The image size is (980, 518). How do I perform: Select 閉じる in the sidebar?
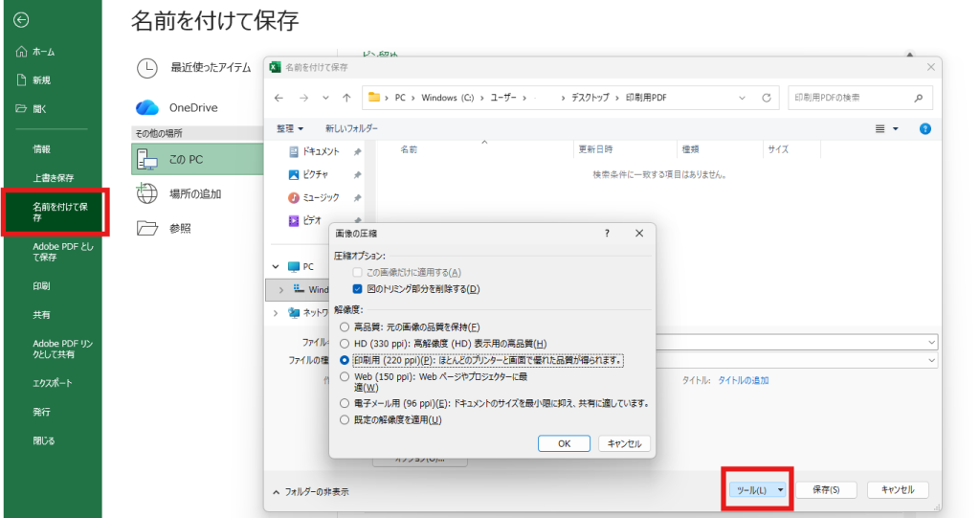(44, 440)
